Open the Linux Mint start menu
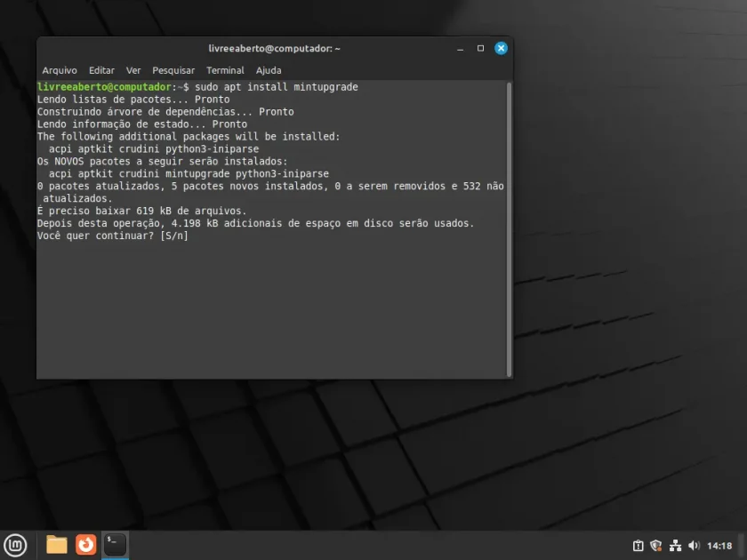The width and height of the screenshot is (747, 560). pyautogui.click(x=15, y=545)
